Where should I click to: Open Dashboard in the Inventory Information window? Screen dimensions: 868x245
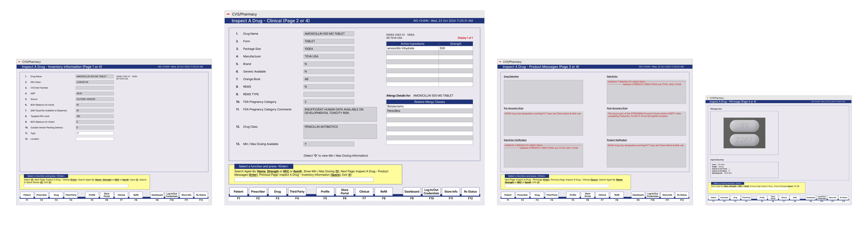coord(157,195)
